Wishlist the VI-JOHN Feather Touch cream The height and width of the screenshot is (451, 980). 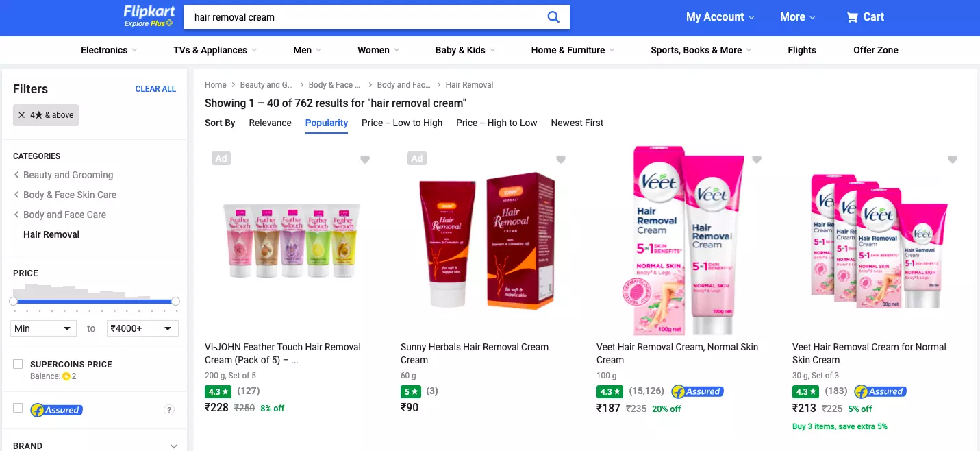(365, 160)
